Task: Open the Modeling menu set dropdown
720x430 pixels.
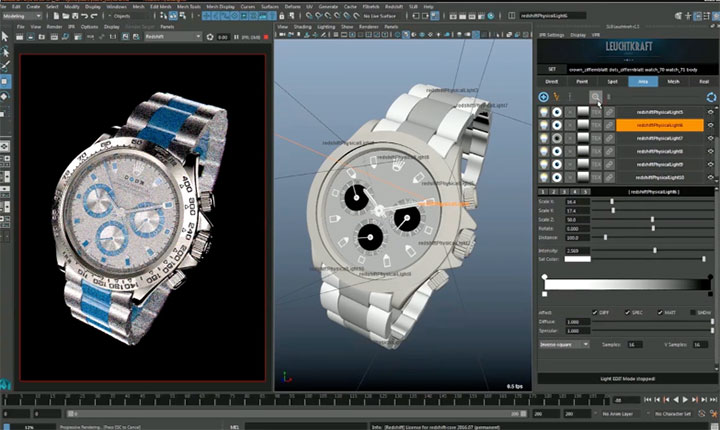Action: click(x=22, y=16)
